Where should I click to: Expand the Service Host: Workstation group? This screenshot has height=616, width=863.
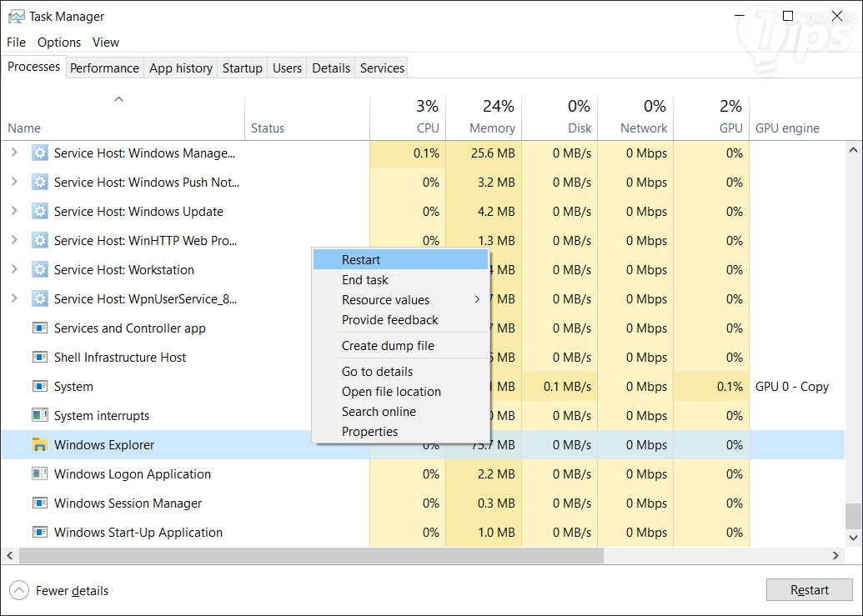(14, 270)
